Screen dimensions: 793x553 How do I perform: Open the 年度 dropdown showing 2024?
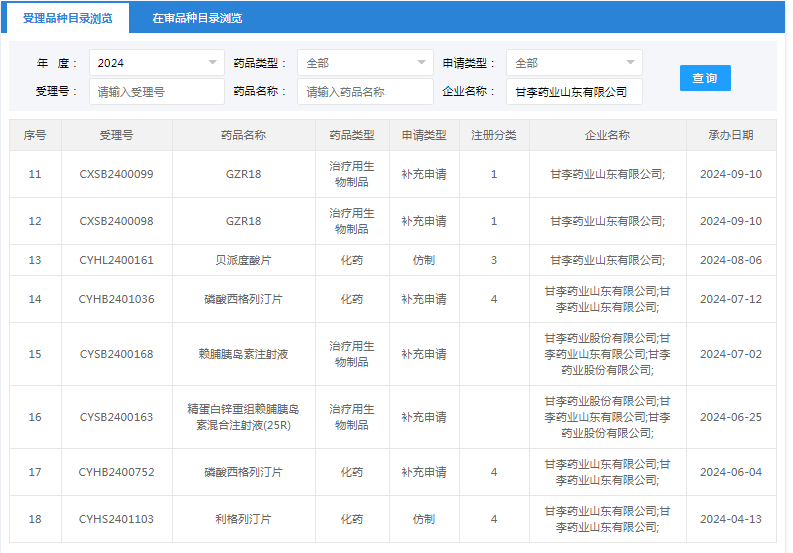(x=157, y=63)
